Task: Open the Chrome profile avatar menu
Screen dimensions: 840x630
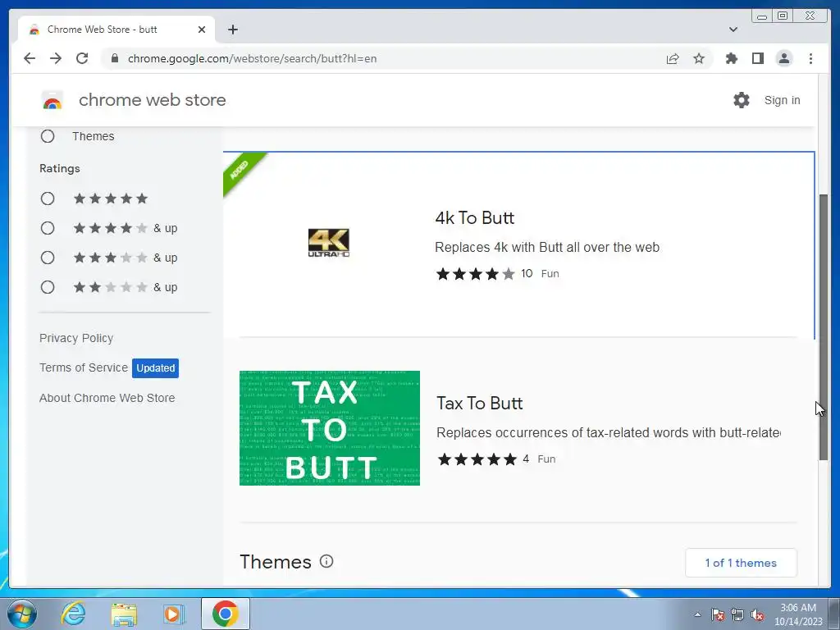Action: point(783,58)
